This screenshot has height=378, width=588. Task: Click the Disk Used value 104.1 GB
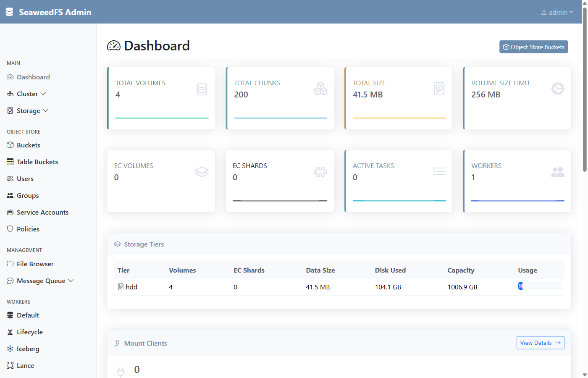[x=388, y=287]
